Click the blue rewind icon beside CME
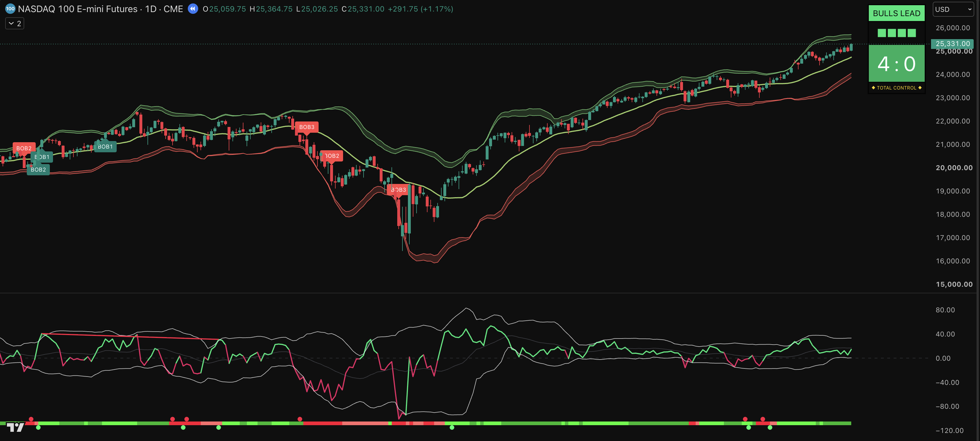Screen dimensions: 980x441 [193, 9]
